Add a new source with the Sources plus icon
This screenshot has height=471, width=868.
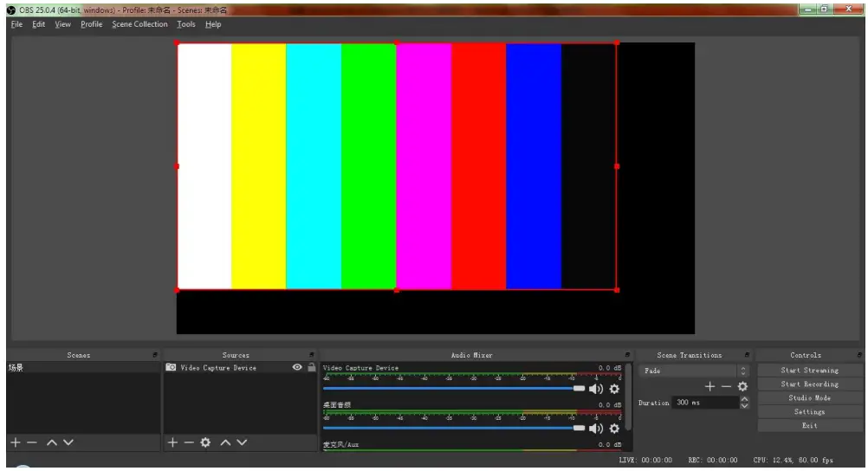172,442
